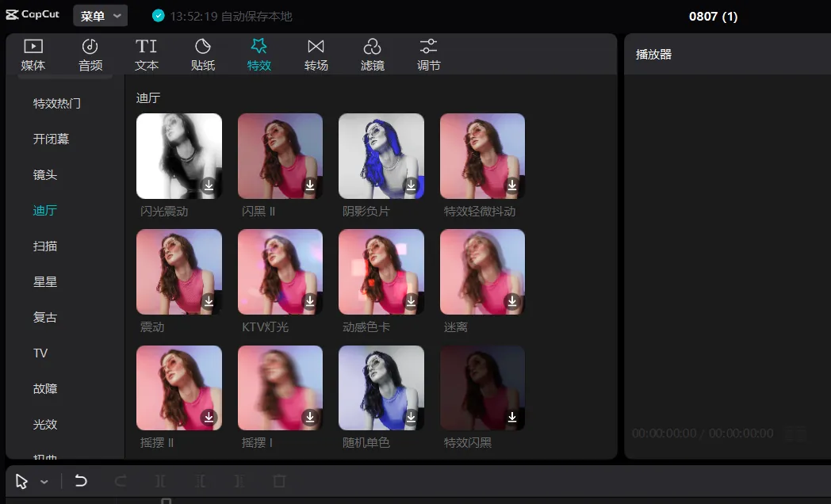Screen dimensions: 831x504
Task: Download the 阴影负片 effect
Action: click(411, 185)
